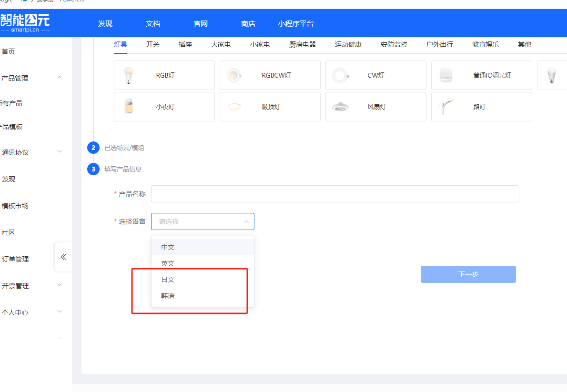Switch to the 安防监控 category tab
Screen dimensions: 567x392
point(394,44)
